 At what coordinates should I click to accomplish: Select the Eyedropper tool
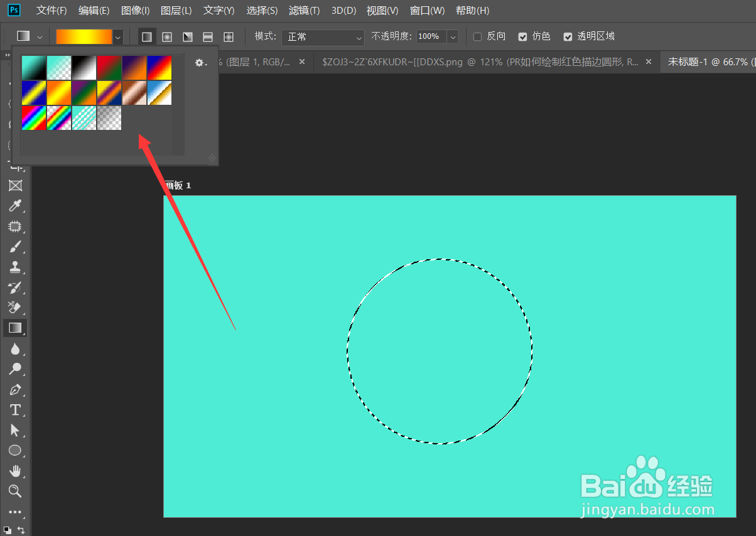click(x=15, y=206)
